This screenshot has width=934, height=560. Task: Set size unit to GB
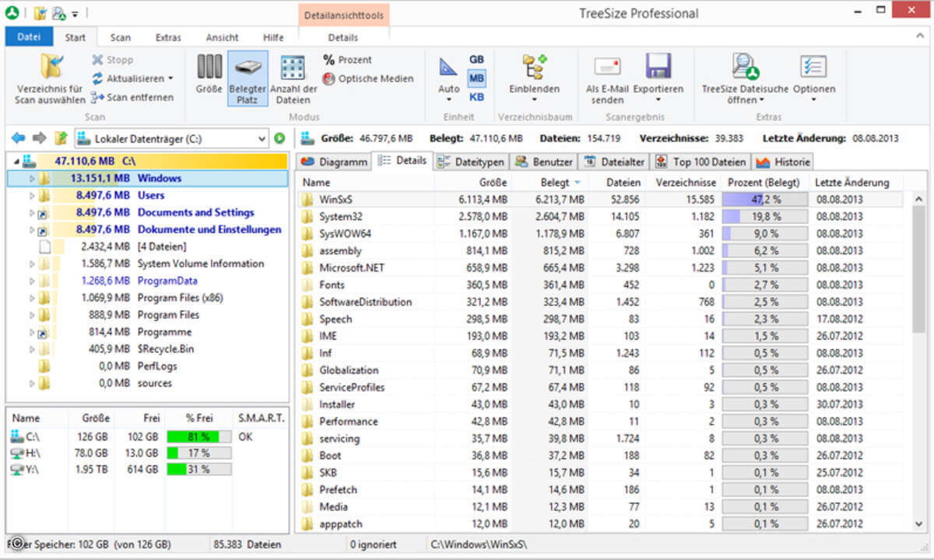click(476, 60)
